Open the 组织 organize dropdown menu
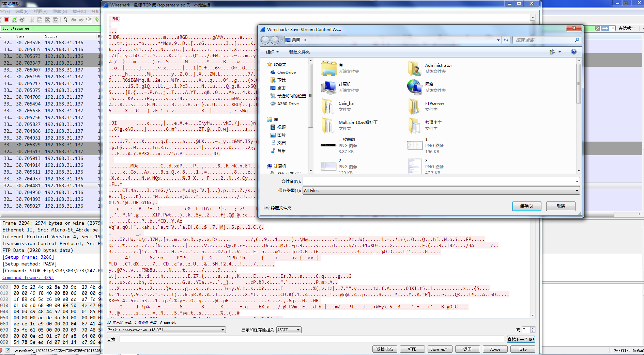The height and width of the screenshot is (355, 644). coord(272,52)
